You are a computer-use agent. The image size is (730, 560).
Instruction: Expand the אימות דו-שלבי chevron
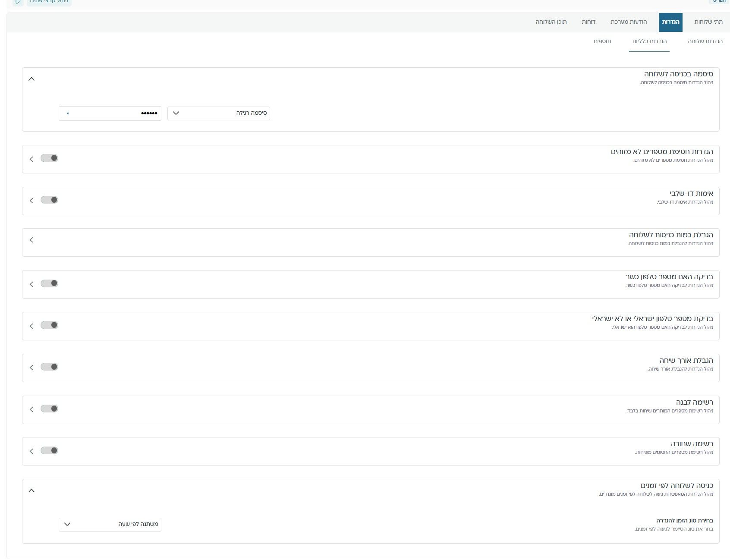pos(31,201)
